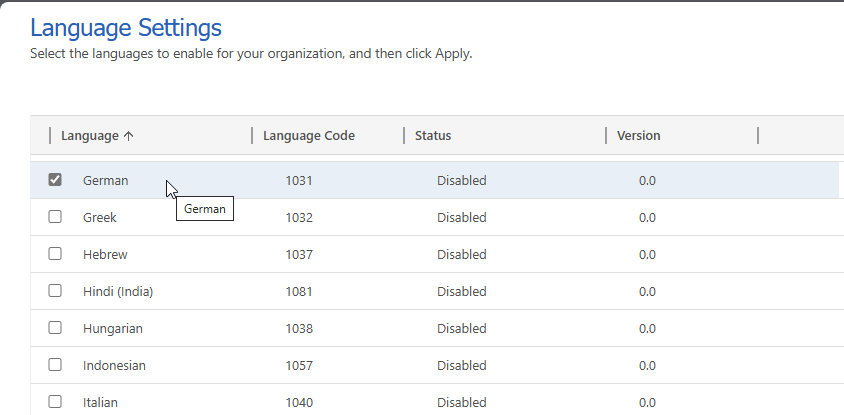This screenshot has width=844, height=415.
Task: Click the Greek language name
Action: pos(100,218)
